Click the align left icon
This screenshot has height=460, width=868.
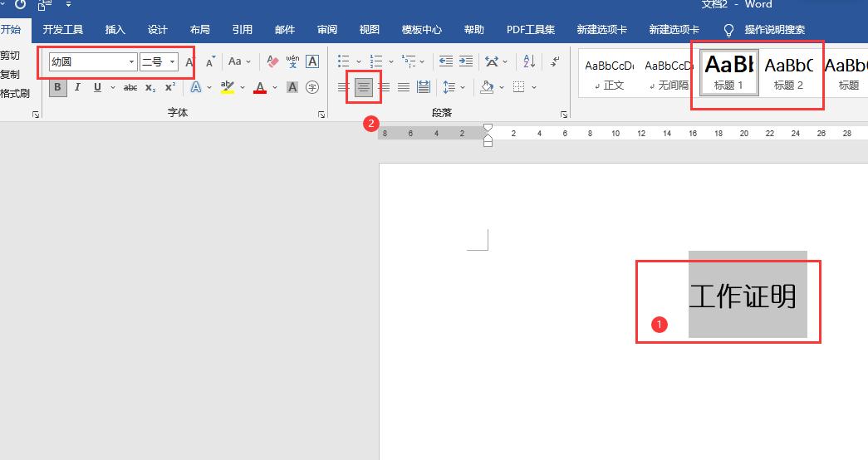(343, 87)
